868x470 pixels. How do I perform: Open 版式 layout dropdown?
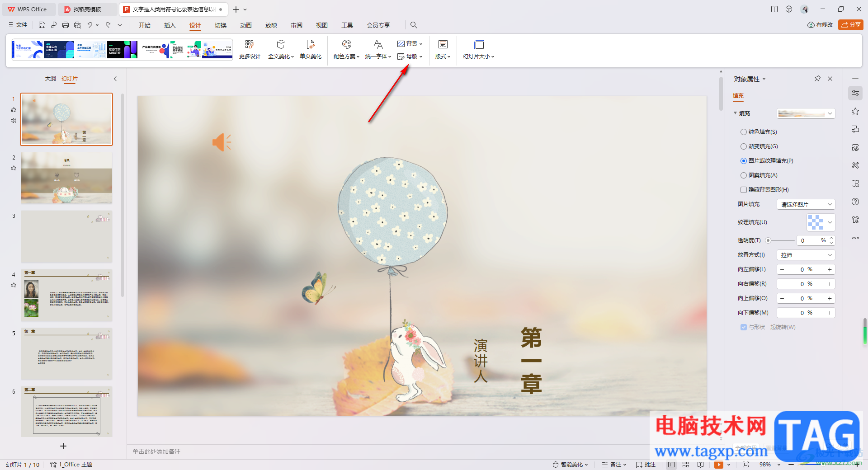tap(443, 49)
